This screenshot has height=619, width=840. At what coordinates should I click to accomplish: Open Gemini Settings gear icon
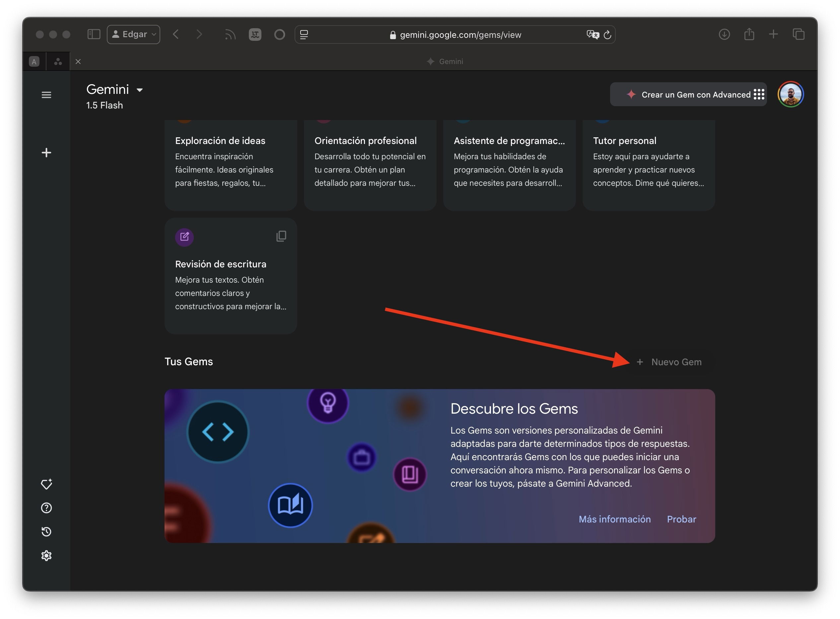(46, 555)
